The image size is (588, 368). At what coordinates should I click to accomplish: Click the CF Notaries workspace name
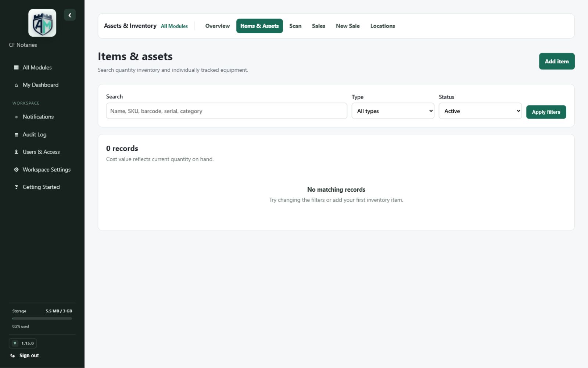[x=23, y=45]
